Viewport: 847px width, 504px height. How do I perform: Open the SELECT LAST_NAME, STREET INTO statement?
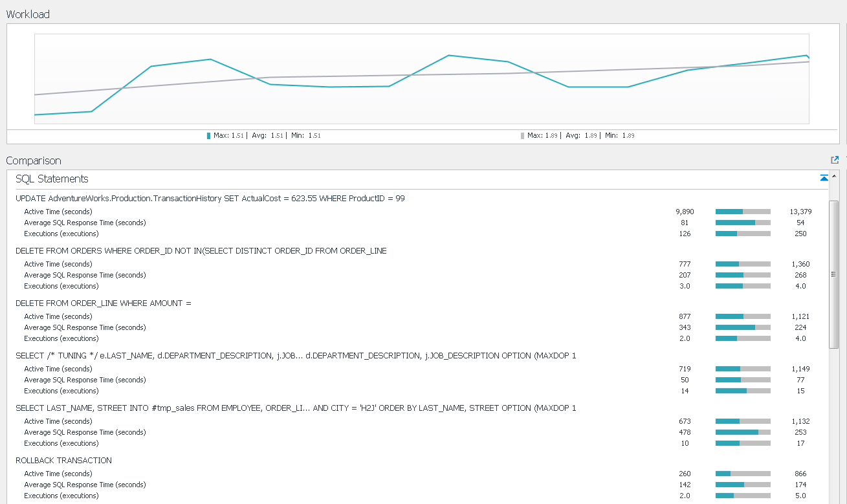coord(295,408)
